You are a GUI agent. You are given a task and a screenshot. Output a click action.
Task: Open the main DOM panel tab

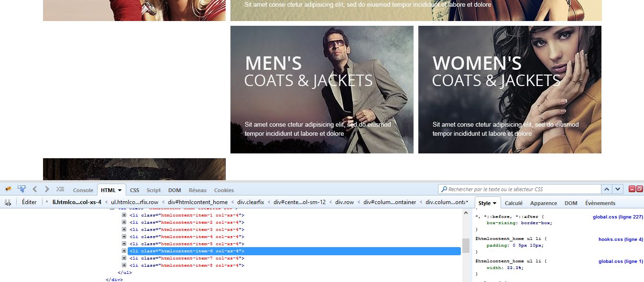coord(175,190)
